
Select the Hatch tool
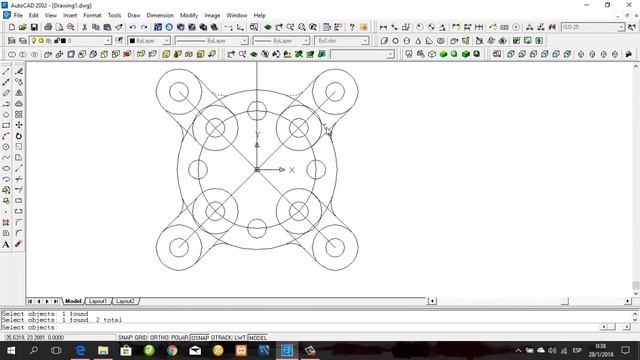point(6,222)
